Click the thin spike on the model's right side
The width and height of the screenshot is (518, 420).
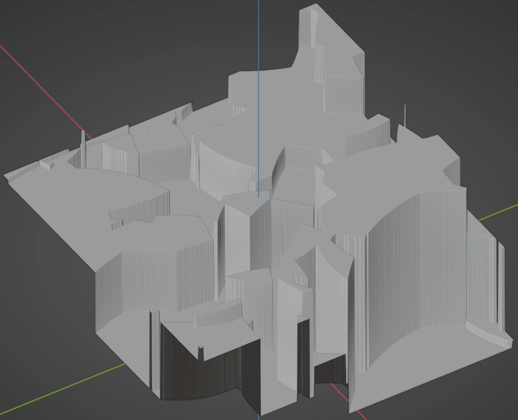coord(405,115)
